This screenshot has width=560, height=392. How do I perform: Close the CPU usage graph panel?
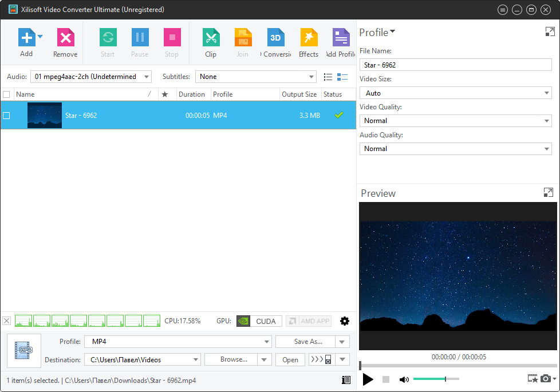pos(6,321)
